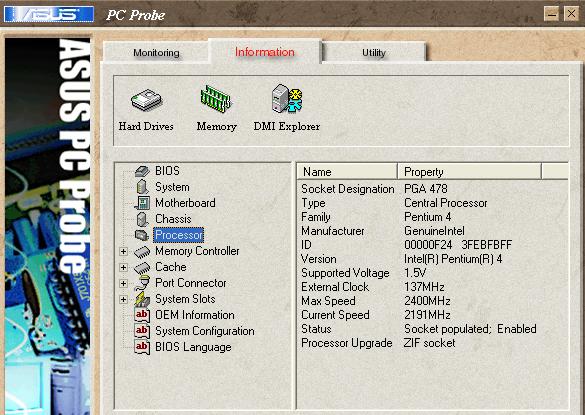Click the System tower icon
The image size is (585, 415).
tap(142, 187)
